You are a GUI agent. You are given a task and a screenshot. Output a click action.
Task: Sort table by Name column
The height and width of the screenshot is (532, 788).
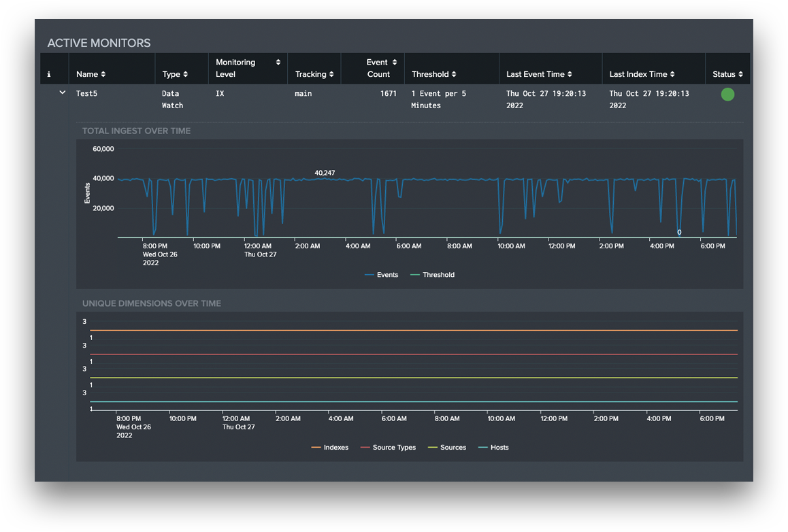[91, 74]
